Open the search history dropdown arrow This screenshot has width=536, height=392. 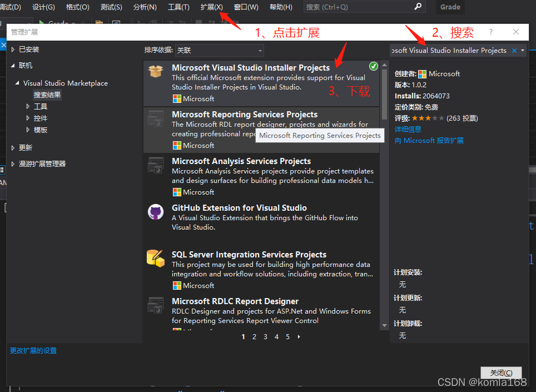pos(523,50)
